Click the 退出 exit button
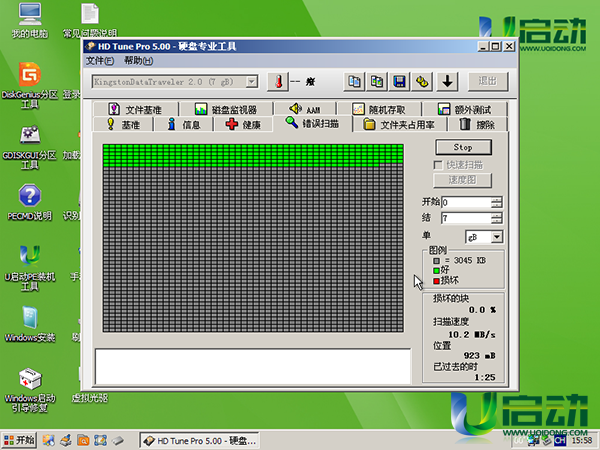 click(488, 81)
